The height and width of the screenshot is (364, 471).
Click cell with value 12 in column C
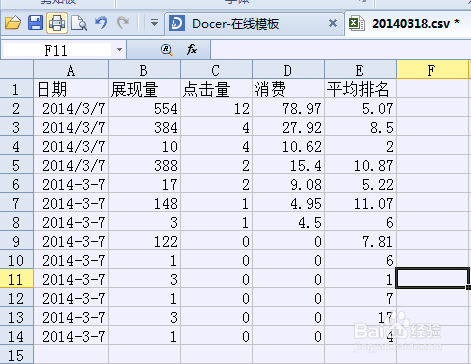tap(216, 108)
